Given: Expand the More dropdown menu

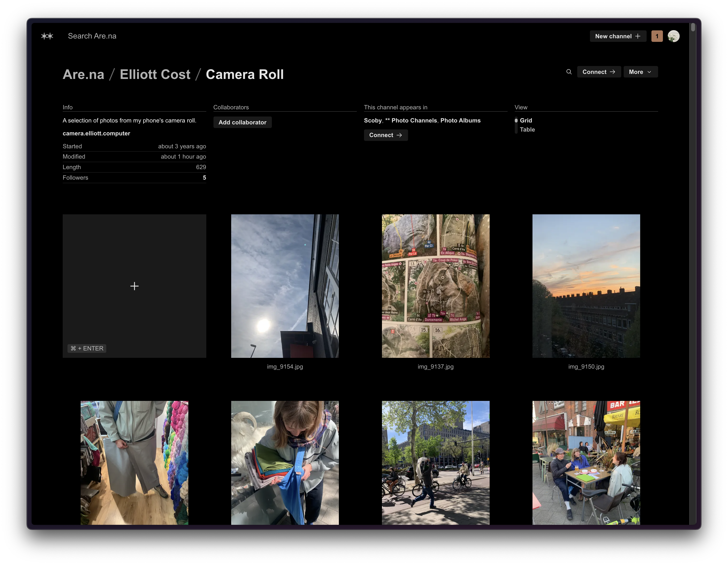Looking at the screenshot, I should pos(640,72).
